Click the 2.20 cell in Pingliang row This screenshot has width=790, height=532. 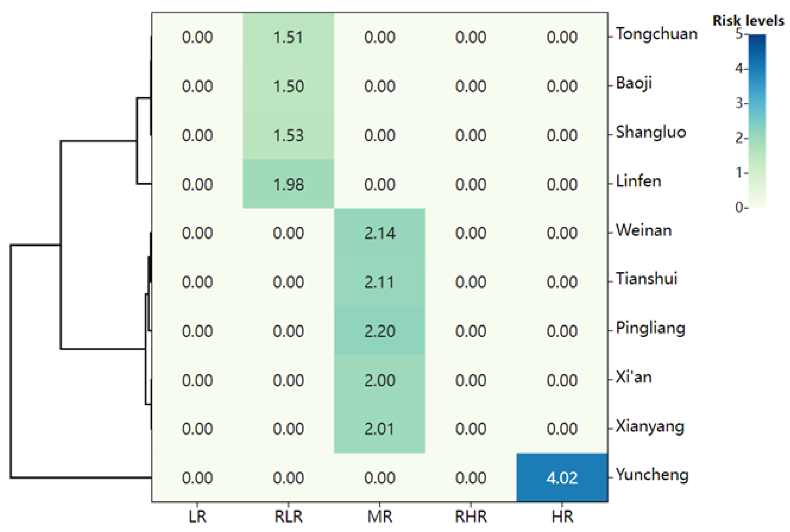pos(380,331)
